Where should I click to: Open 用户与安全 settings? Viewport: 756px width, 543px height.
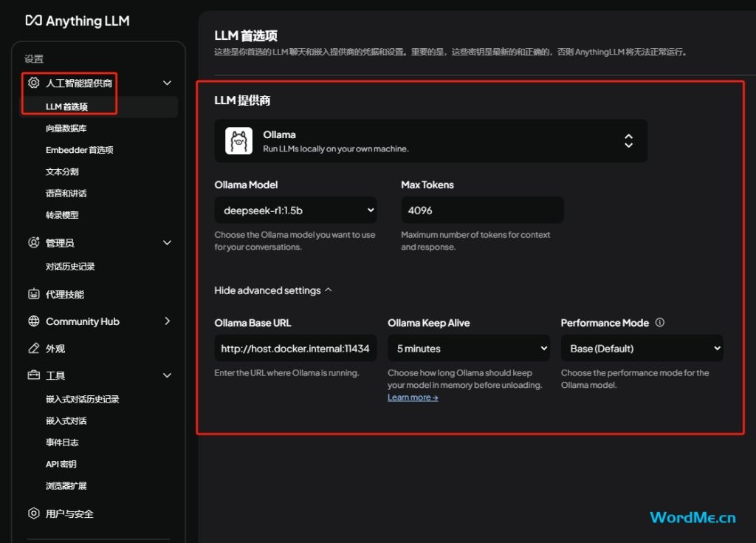[69, 513]
